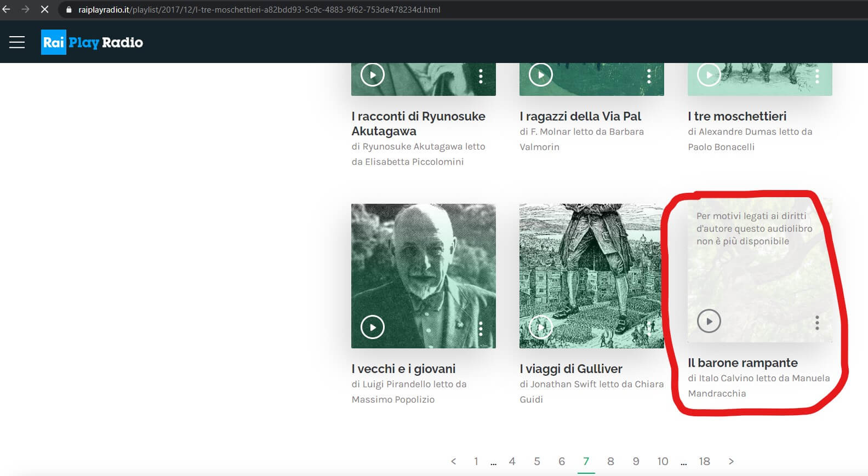The image size is (868, 476).
Task: Stop page loading in browser
Action: [x=45, y=10]
